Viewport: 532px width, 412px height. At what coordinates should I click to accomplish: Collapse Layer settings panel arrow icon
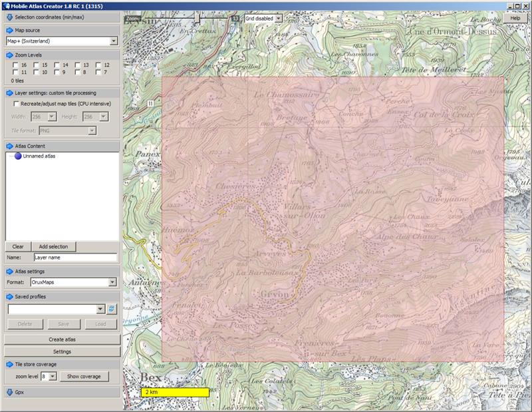coord(9,93)
